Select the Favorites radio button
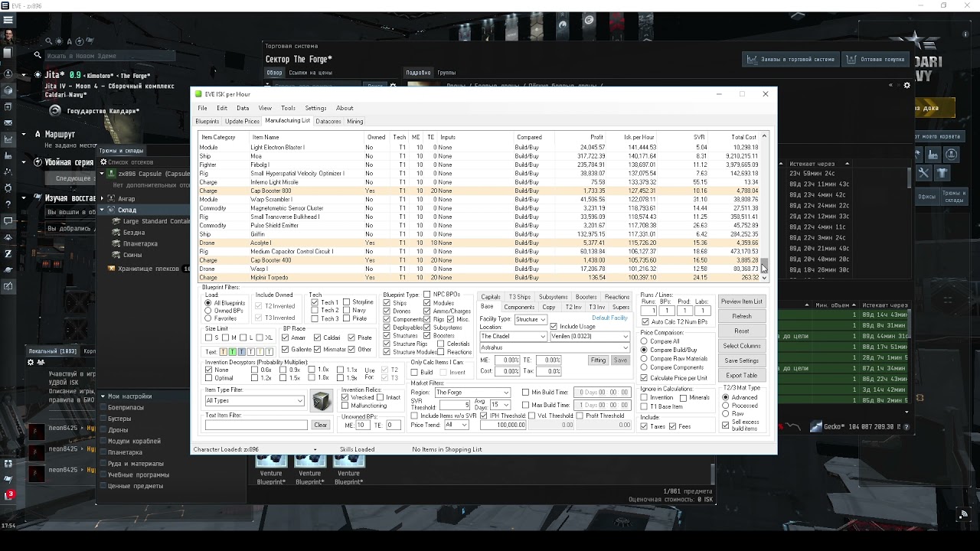Viewport: 980px width, 551px height. (208, 318)
